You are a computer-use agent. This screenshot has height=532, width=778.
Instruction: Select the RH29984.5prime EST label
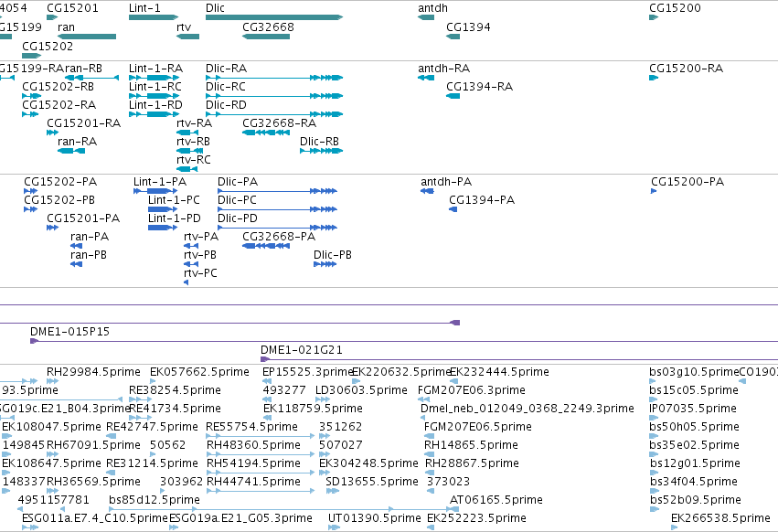(94, 372)
